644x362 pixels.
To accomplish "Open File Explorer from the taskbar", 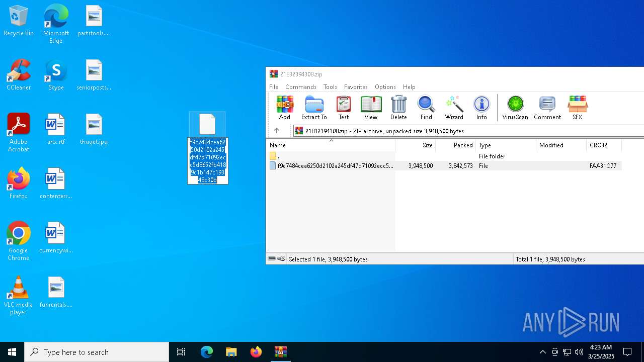I will (x=231, y=352).
